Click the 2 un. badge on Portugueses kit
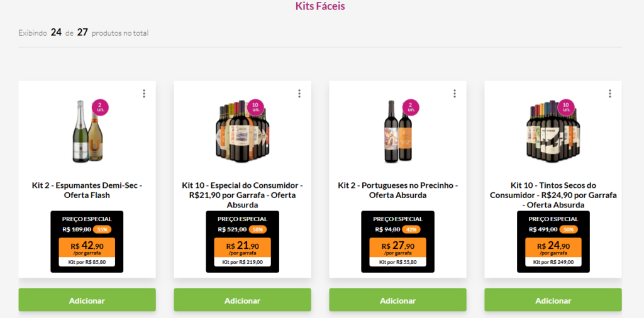 point(411,107)
